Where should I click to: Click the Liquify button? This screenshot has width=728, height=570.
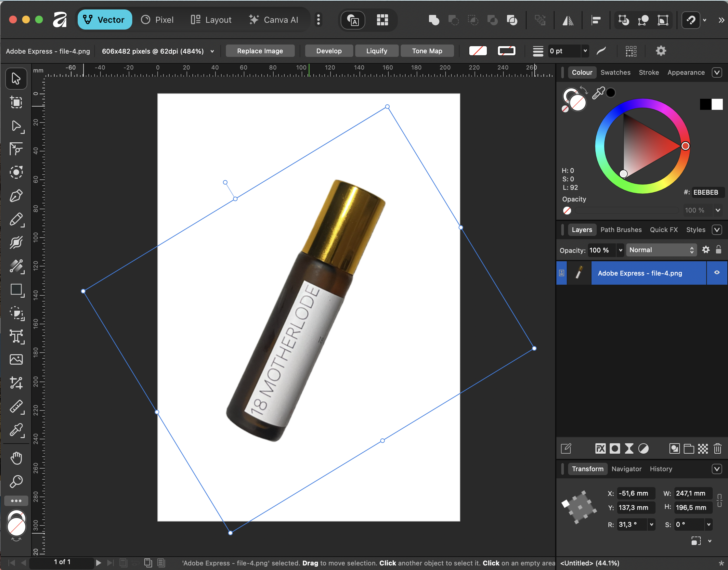pos(377,51)
